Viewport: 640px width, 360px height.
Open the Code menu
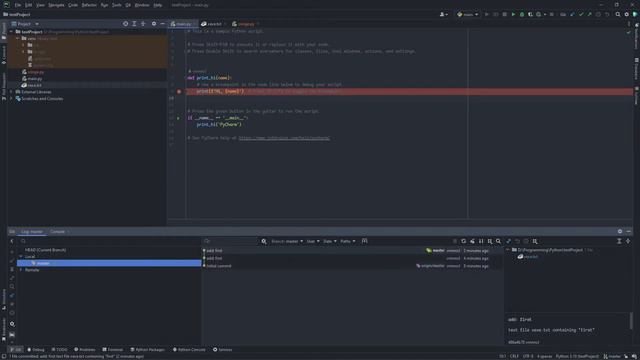(x=73, y=5)
